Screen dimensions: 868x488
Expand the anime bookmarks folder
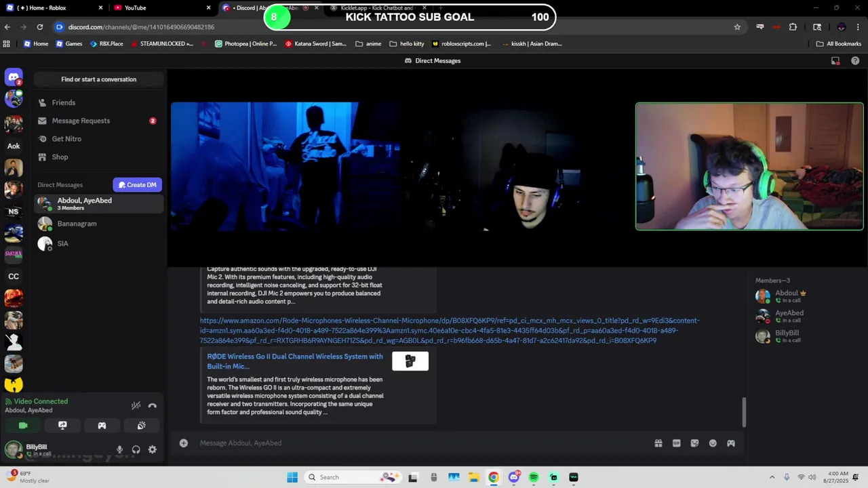368,44
